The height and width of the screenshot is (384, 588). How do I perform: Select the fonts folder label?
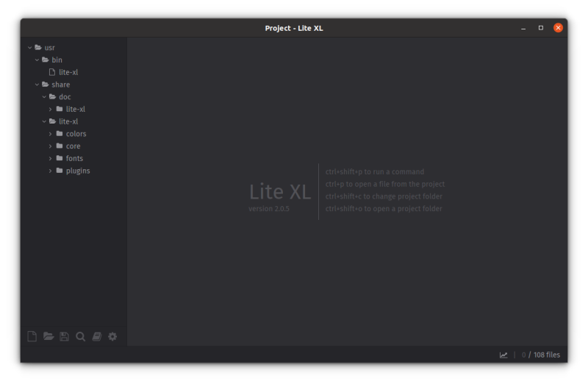74,158
